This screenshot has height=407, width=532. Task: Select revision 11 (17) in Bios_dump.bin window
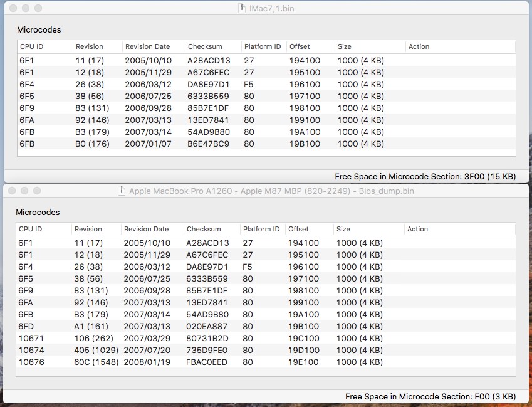[x=88, y=243]
